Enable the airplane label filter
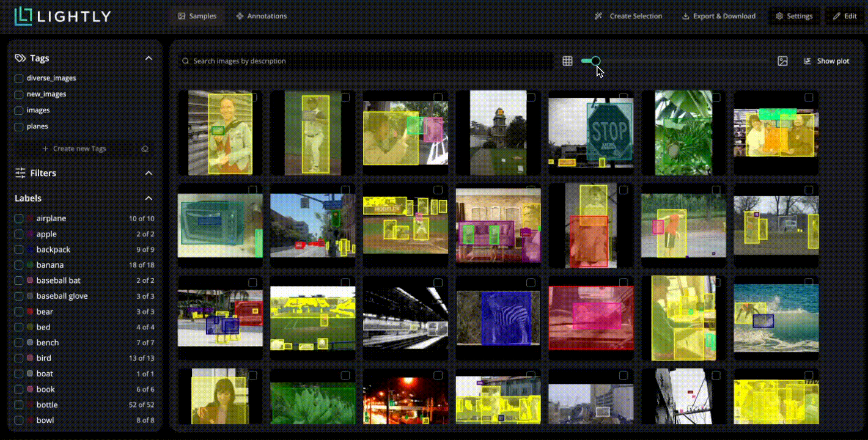 18,218
